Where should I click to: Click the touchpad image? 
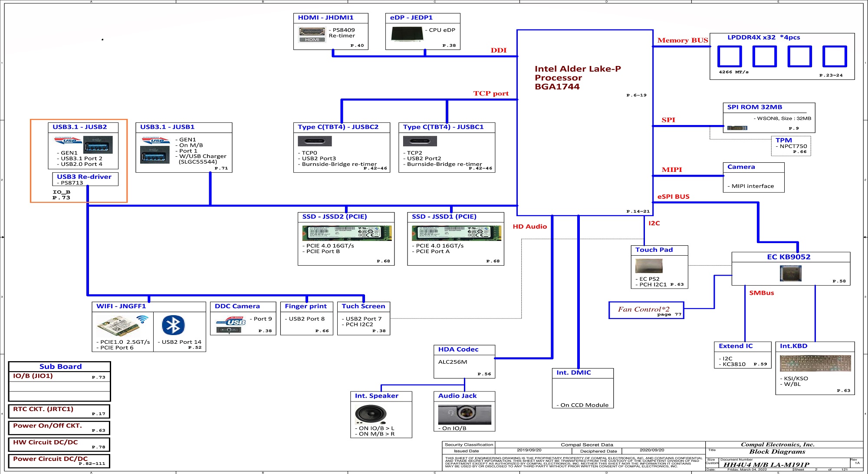click(x=649, y=266)
